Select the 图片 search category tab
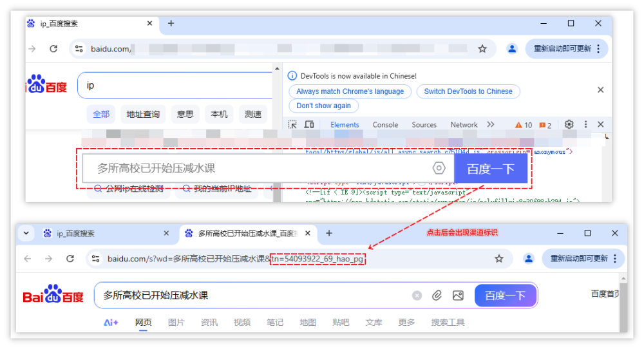This screenshot has height=349, width=644. pos(176,322)
